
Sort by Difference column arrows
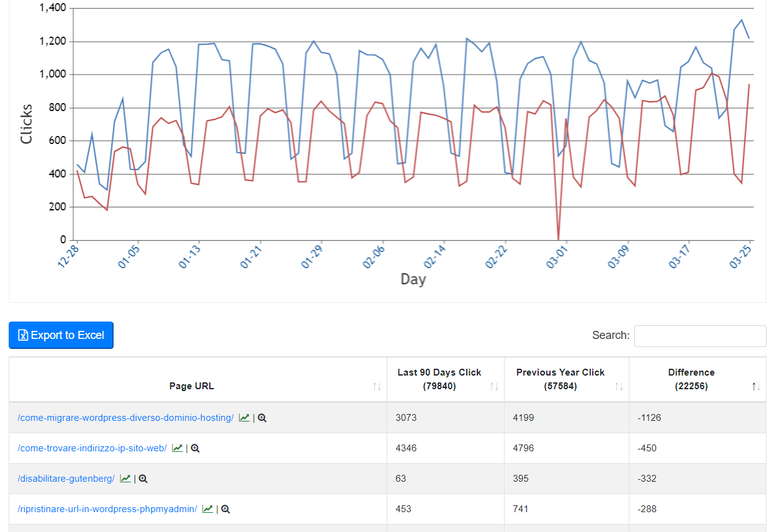click(756, 386)
